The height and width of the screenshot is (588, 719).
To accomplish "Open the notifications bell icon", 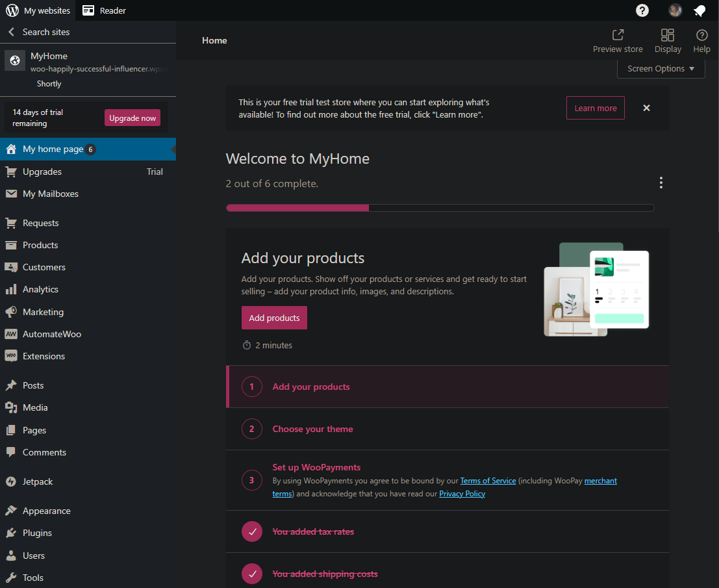I will coord(700,10).
